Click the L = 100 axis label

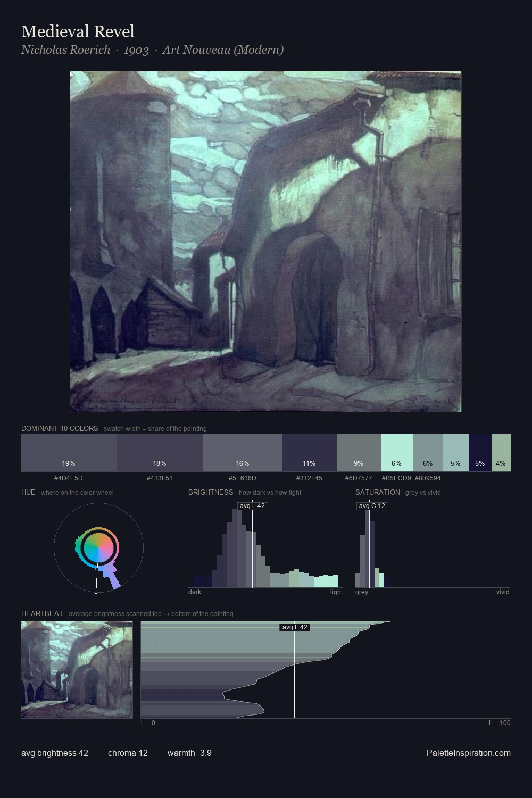coord(500,722)
